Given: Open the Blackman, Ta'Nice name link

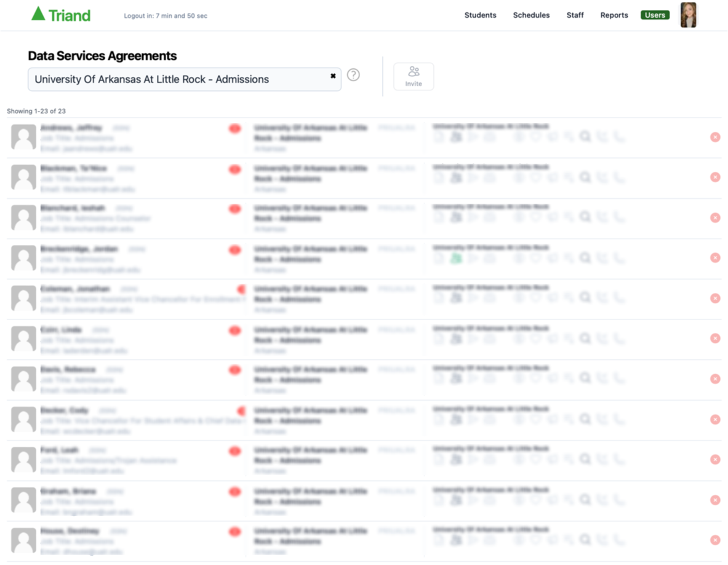Looking at the screenshot, I should click(x=73, y=168).
